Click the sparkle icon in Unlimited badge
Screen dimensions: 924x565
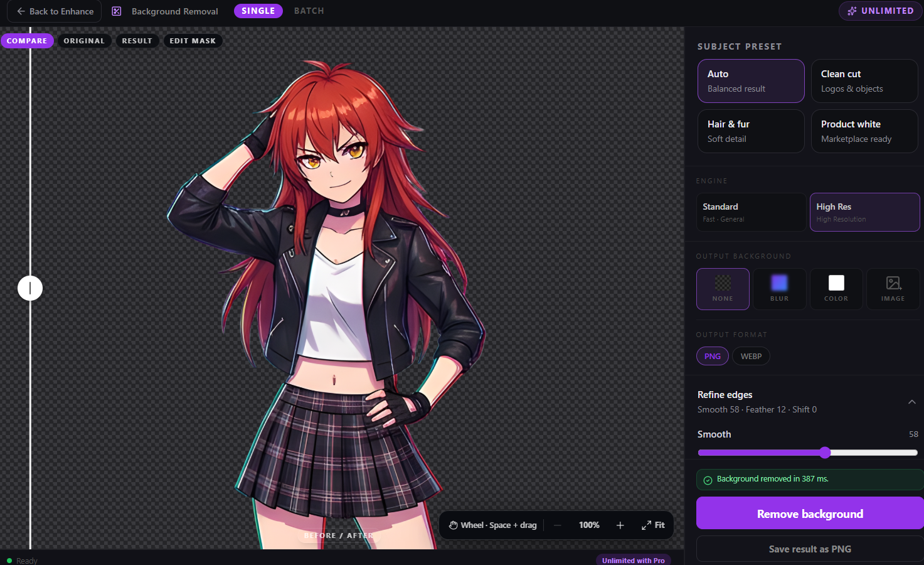[x=852, y=11]
